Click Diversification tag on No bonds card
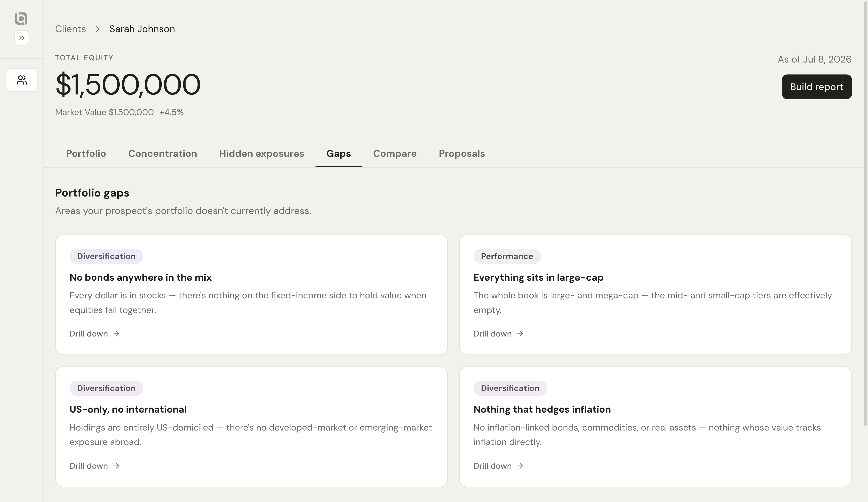 [x=106, y=256]
